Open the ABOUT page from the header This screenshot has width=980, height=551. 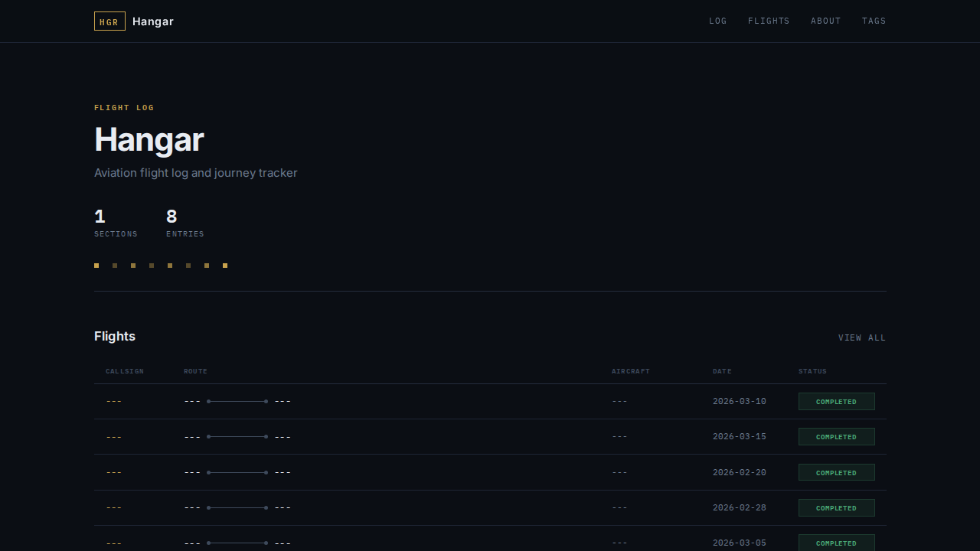pos(825,21)
